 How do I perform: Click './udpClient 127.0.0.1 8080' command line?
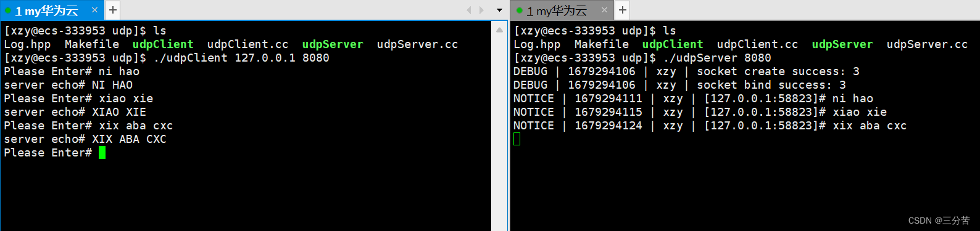point(241,58)
